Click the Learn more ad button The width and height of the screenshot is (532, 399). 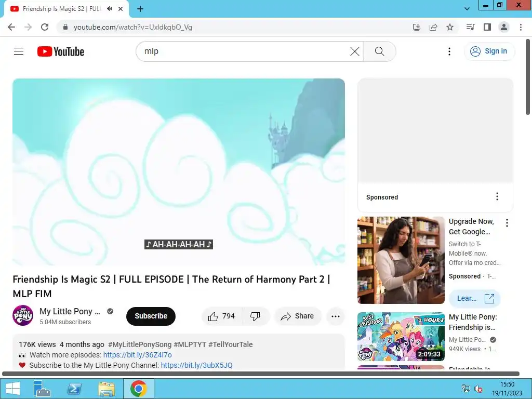tap(475, 299)
